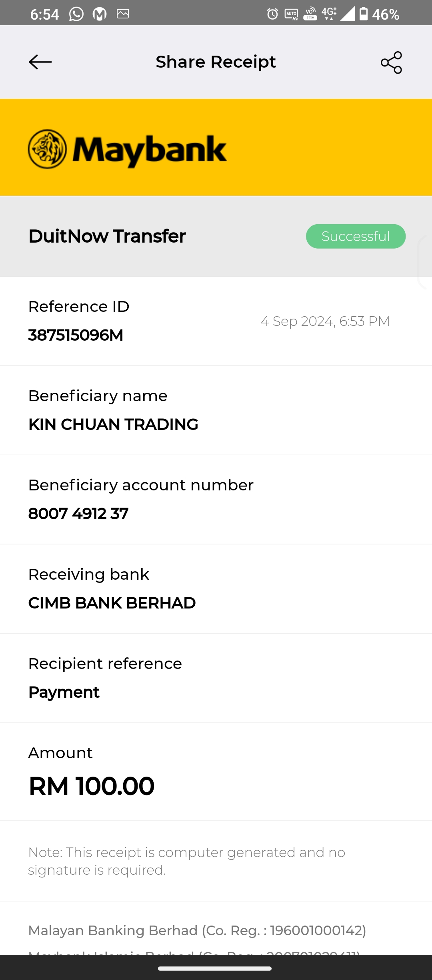
Task: Tap the alarm clock status icon
Action: pyautogui.click(x=272, y=14)
